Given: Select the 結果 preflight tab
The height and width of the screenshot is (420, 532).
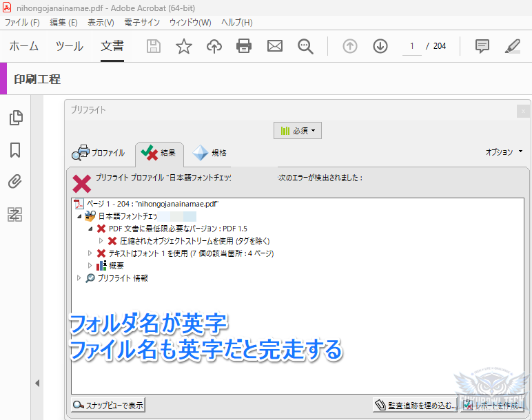Looking at the screenshot, I should pyautogui.click(x=158, y=153).
